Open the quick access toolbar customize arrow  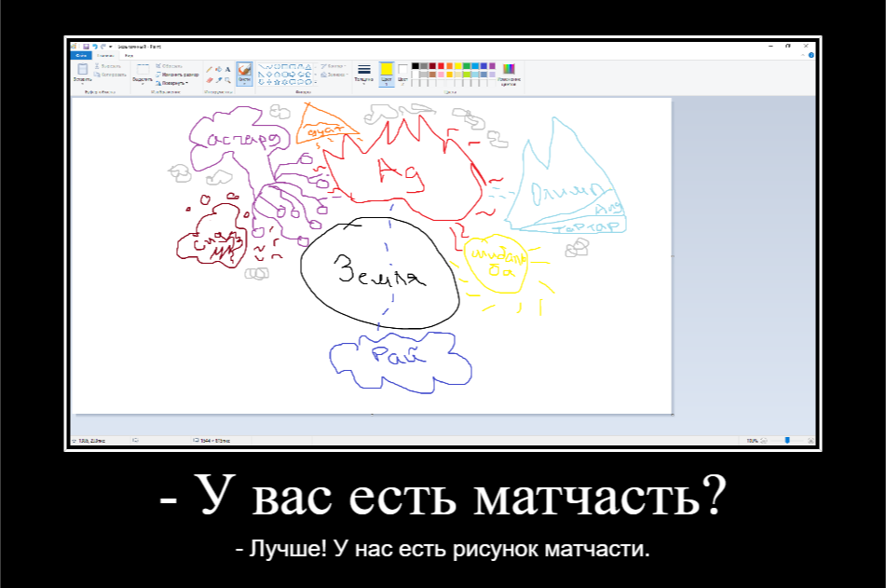(111, 47)
